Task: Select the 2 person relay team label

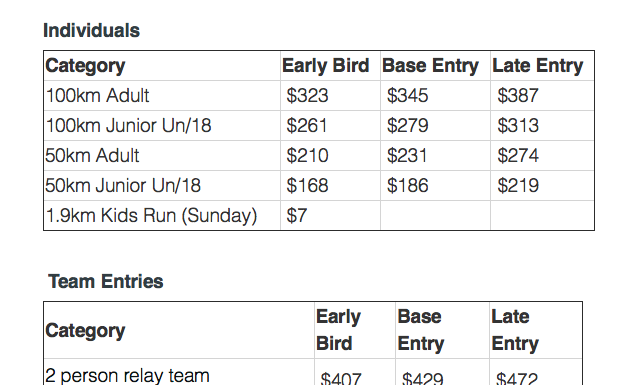Action: pos(127,376)
